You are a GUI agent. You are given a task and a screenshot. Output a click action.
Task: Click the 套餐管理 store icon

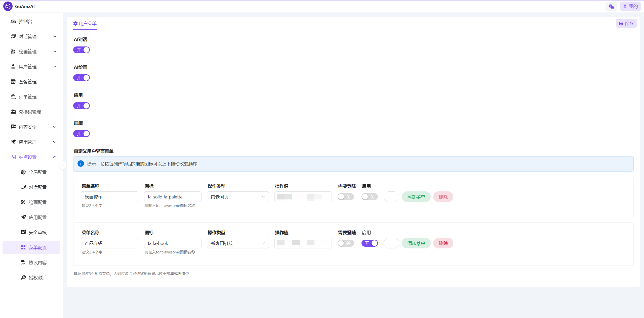[13, 82]
